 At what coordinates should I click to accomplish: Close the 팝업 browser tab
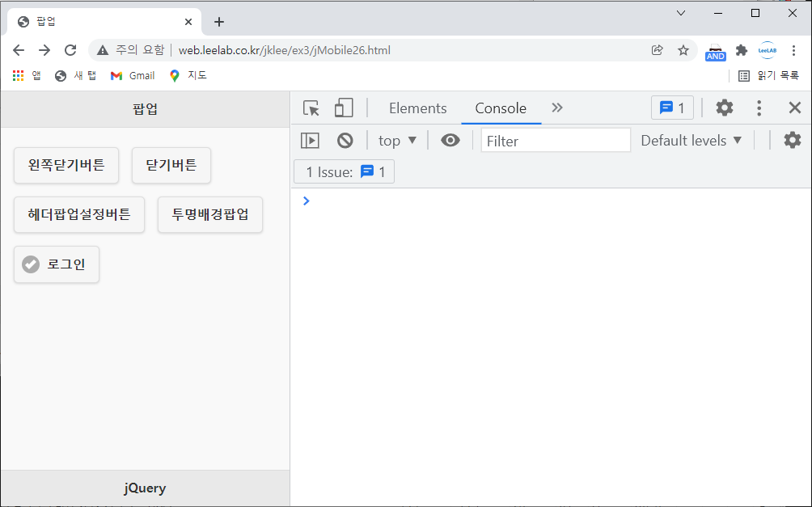[x=188, y=22]
